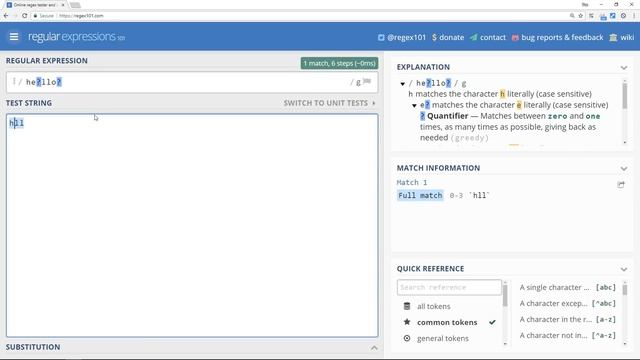Close the regex101 browser tab
Image resolution: width=640 pixels, height=360 pixels.
pos(63,5)
